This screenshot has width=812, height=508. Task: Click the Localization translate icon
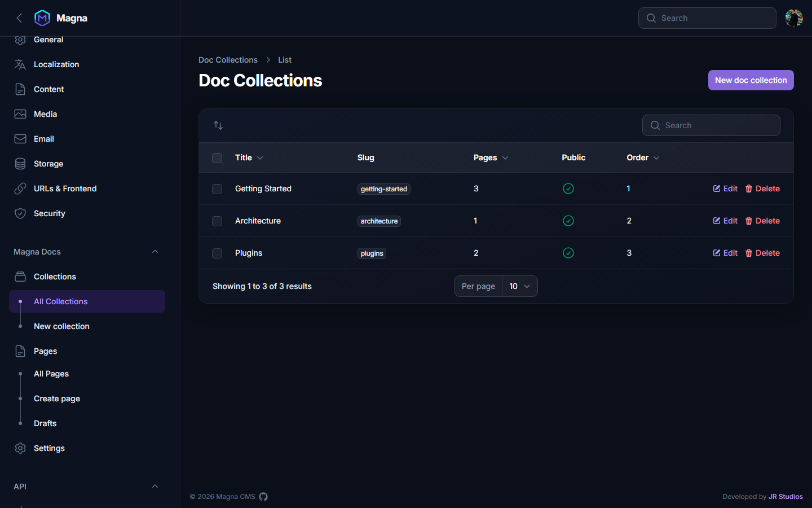pos(20,64)
